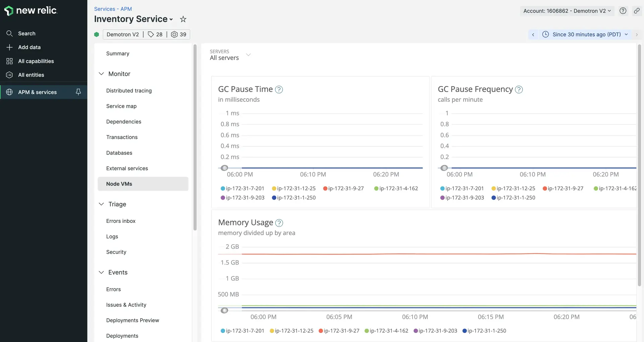
Task: Collapse the Monitor section
Action: coord(101,74)
